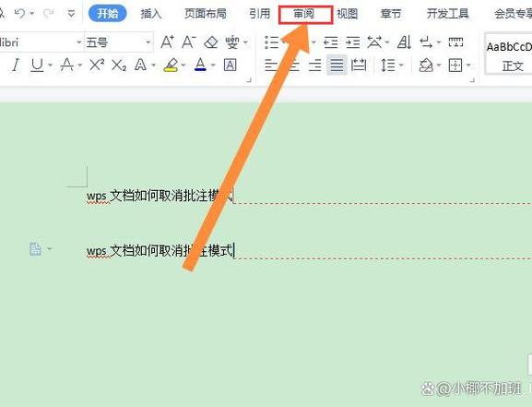Justify paragraph text
Image resolution: width=532 pixels, height=407 pixels.
[337, 65]
